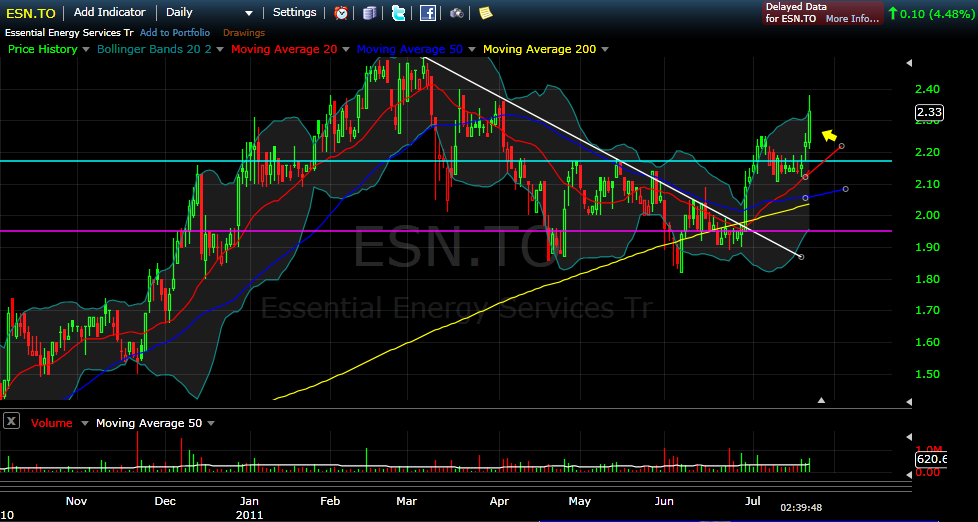Click the Add to Portfolio link
The image size is (978, 522).
click(175, 32)
